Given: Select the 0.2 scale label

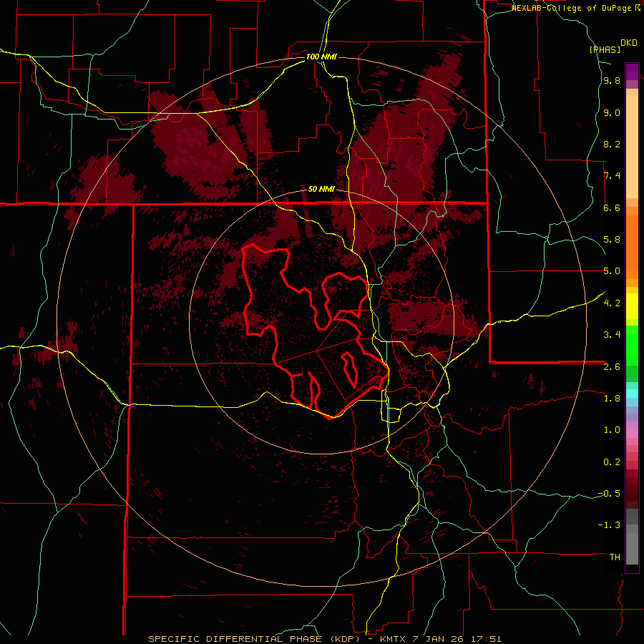Looking at the screenshot, I should [612, 462].
